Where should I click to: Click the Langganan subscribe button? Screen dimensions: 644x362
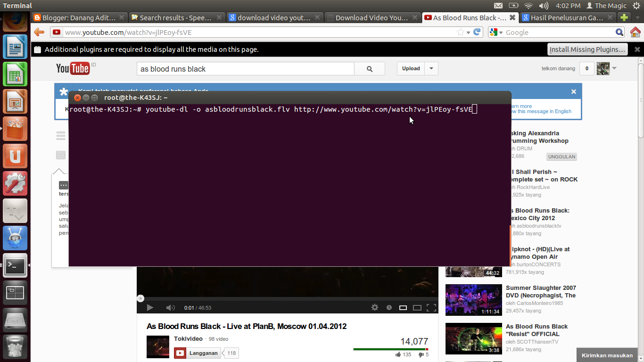click(198, 353)
